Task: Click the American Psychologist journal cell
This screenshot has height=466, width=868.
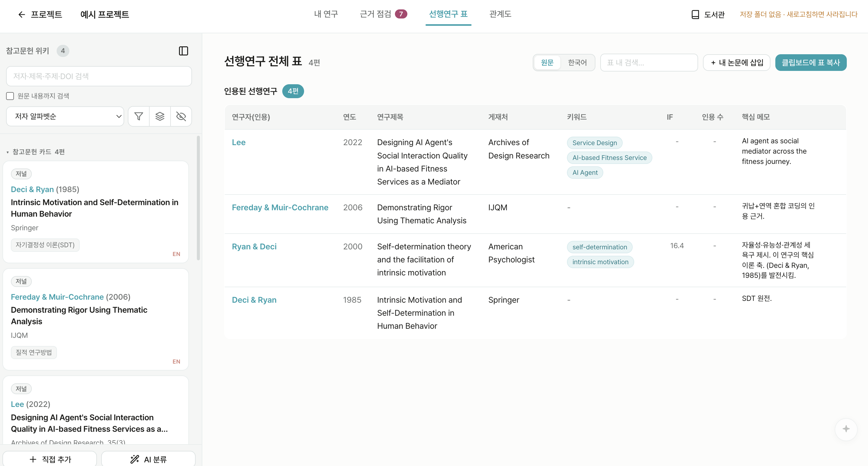Action: (511, 253)
